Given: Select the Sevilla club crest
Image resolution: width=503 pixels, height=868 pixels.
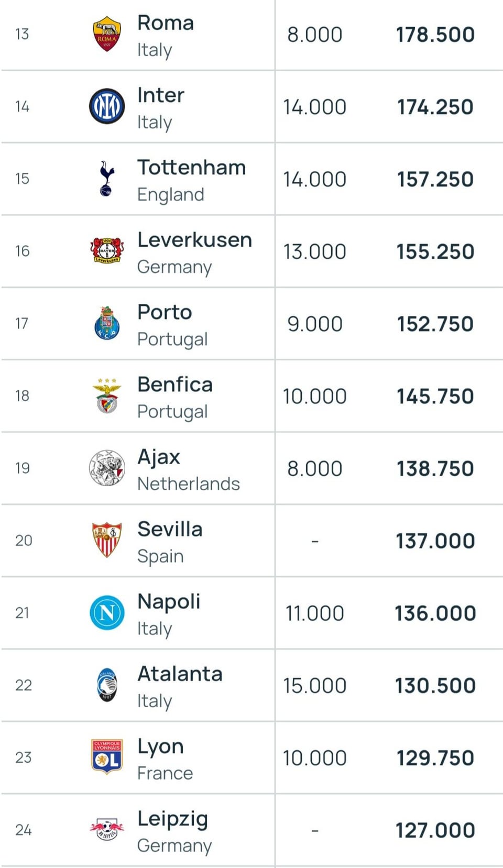Looking at the screenshot, I should pyautogui.click(x=107, y=540).
